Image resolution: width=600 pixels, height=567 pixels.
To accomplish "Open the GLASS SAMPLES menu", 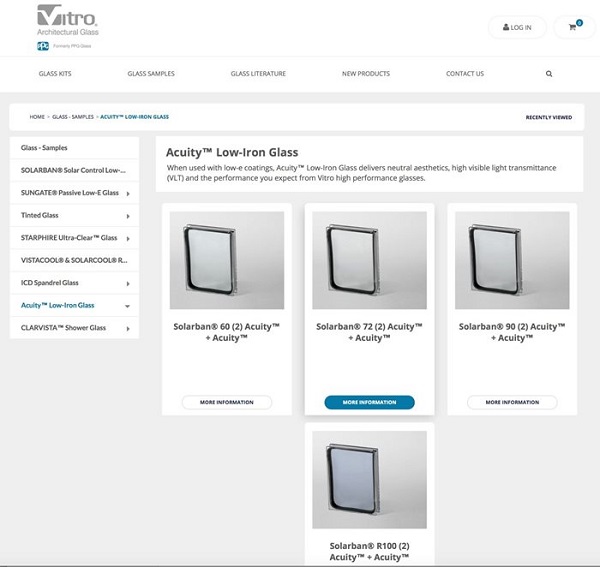I will point(151,73).
